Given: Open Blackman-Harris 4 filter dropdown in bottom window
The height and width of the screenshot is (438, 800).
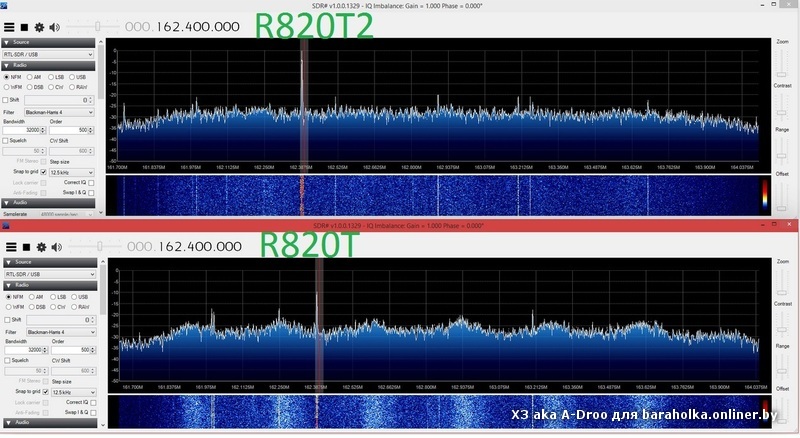Looking at the screenshot, I should 61,332.
